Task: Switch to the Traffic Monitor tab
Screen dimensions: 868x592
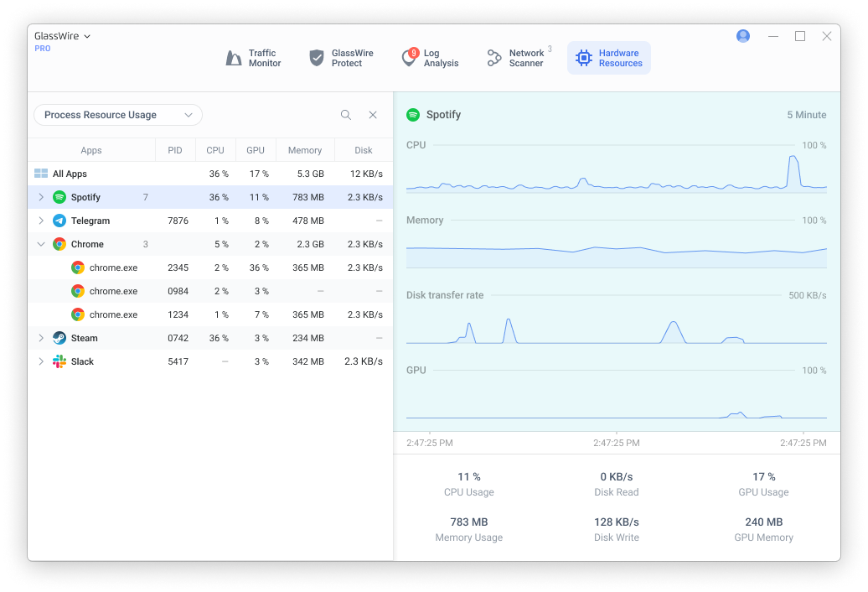Action: 254,58
